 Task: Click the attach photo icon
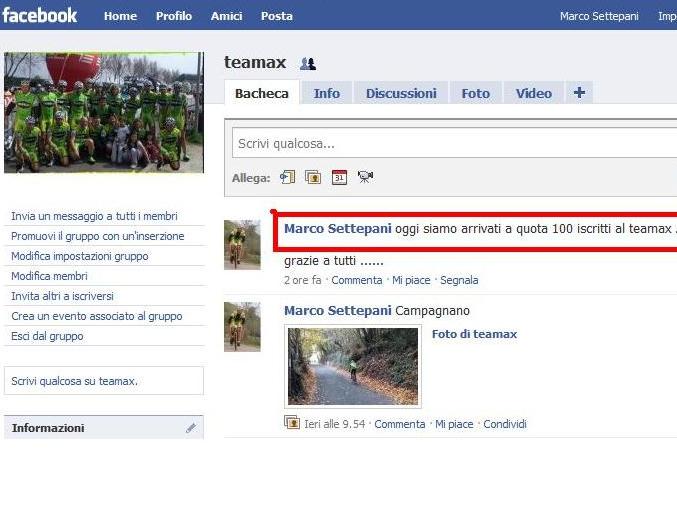click(313, 177)
